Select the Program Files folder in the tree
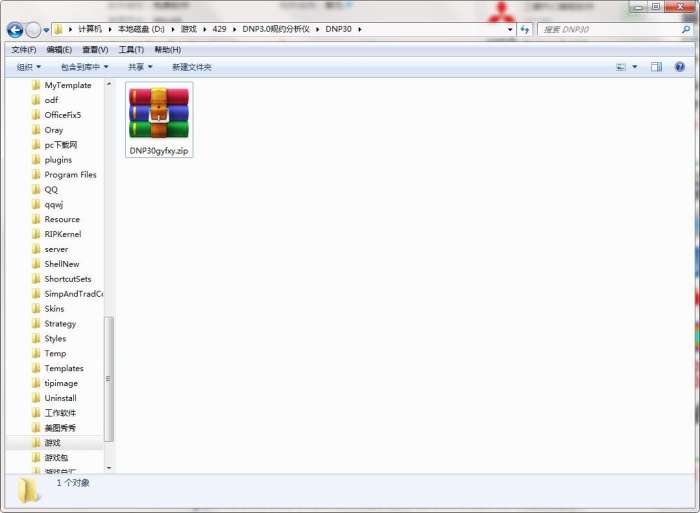700x513 pixels. tap(65, 175)
